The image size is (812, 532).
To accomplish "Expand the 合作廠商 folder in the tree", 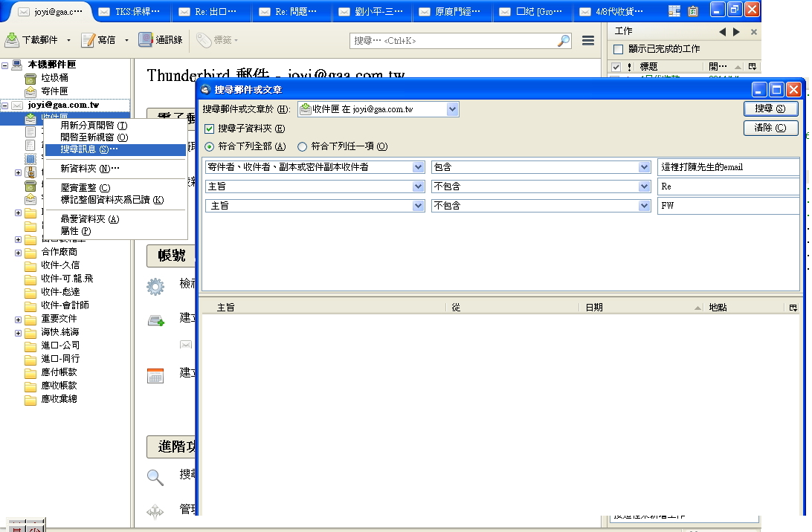I will pos(19,252).
